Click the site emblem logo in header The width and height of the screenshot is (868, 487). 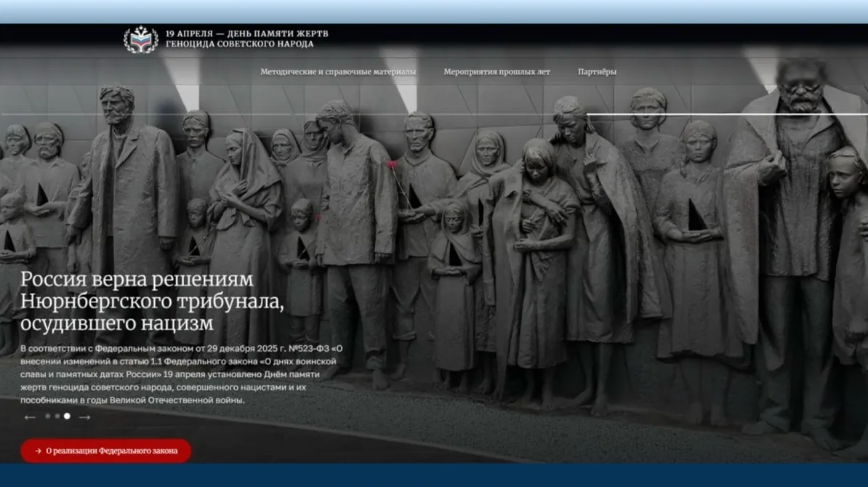tap(140, 39)
